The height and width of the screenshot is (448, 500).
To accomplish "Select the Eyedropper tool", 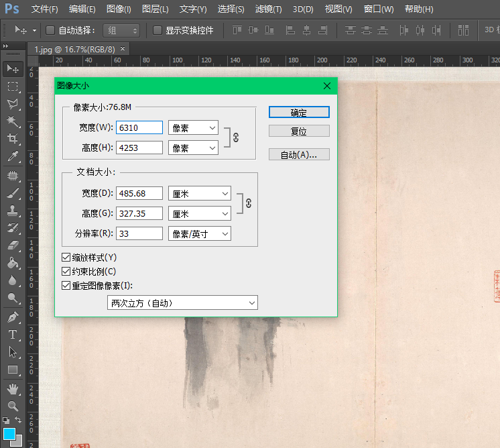I will click(x=13, y=156).
